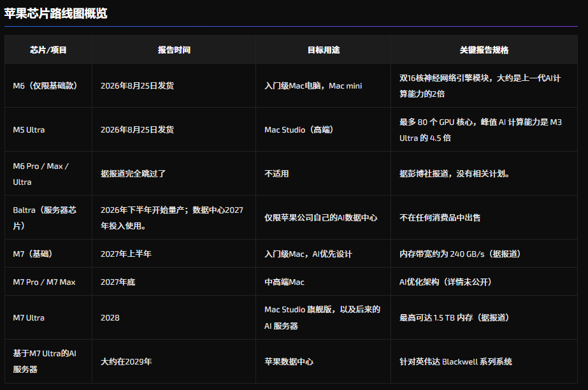This screenshot has width=588, height=390.
Task: Click the 据报道完全跳过了 cell
Action: (x=174, y=173)
